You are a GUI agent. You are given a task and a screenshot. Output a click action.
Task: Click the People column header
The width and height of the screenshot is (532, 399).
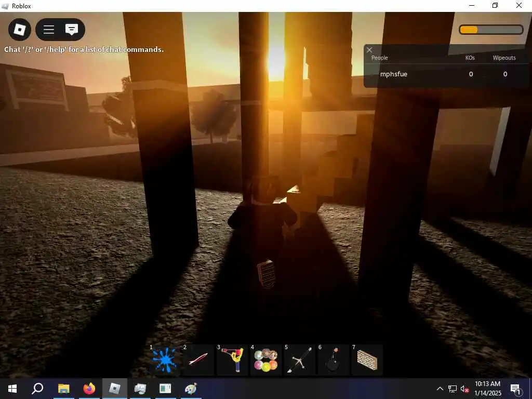(380, 58)
